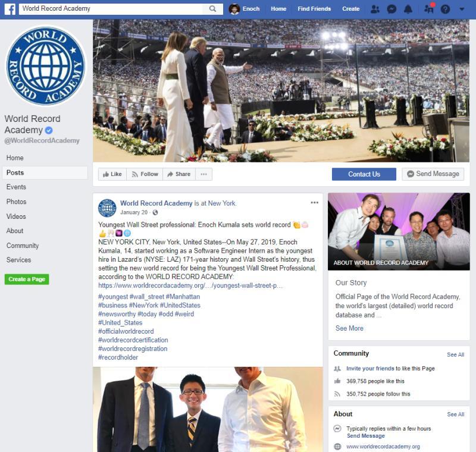The height and width of the screenshot is (452, 476).
Task: Click See All in the About card
Action: (455, 415)
